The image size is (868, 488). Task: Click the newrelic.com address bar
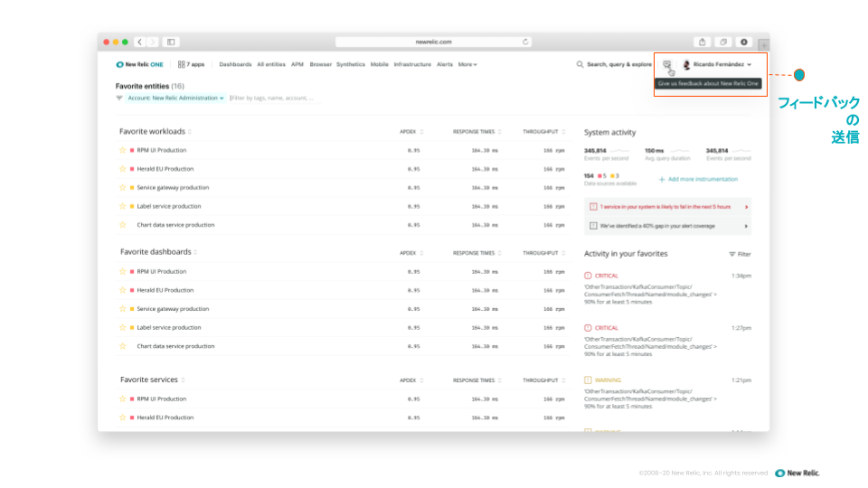coord(433,42)
